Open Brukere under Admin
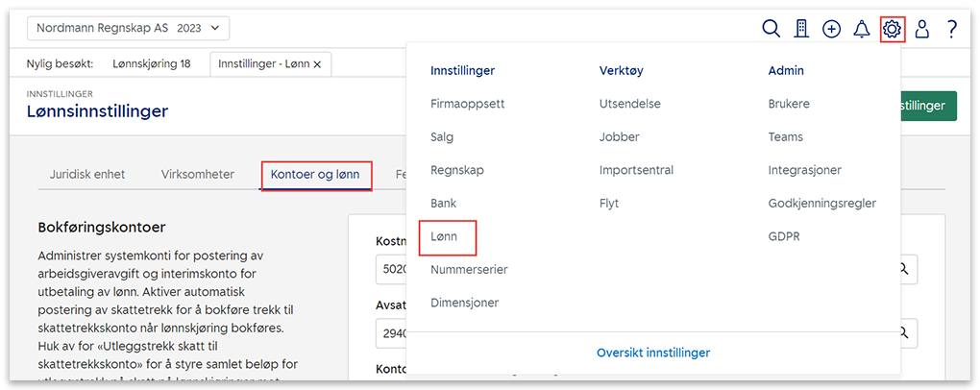Screen dimensions: 980x390 [x=789, y=104]
